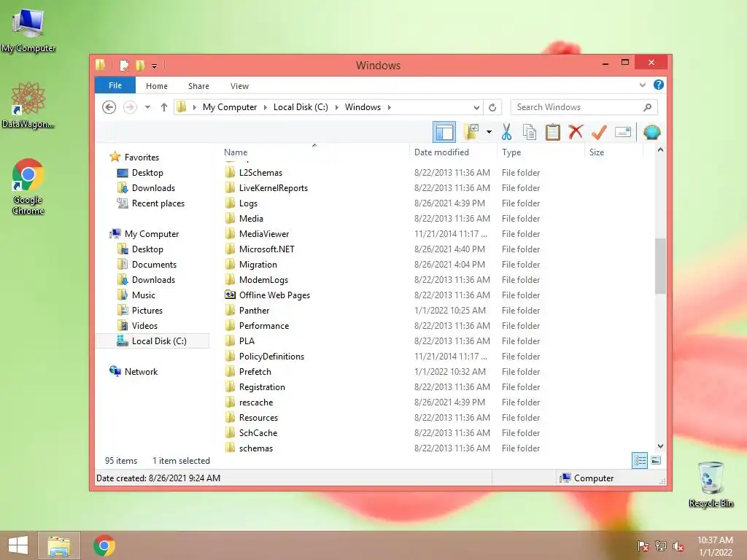Open the recent locations dropdown arrow
The height and width of the screenshot is (560, 747).
pyautogui.click(x=147, y=107)
